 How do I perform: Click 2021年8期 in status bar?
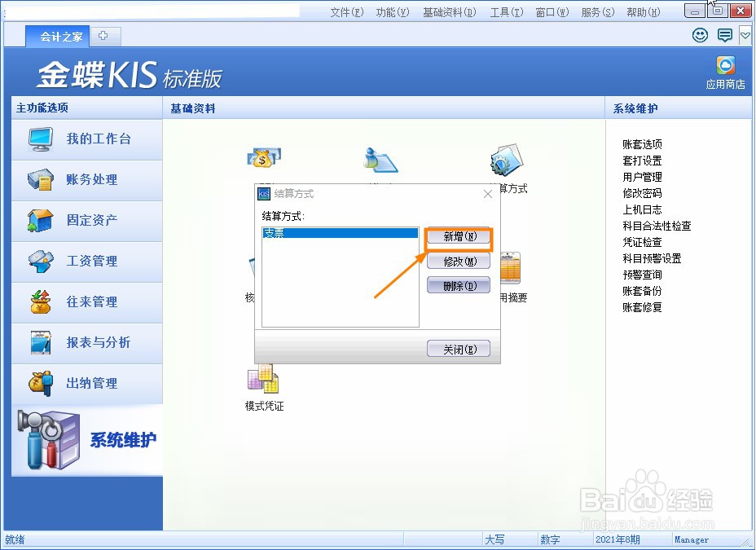[618, 539]
